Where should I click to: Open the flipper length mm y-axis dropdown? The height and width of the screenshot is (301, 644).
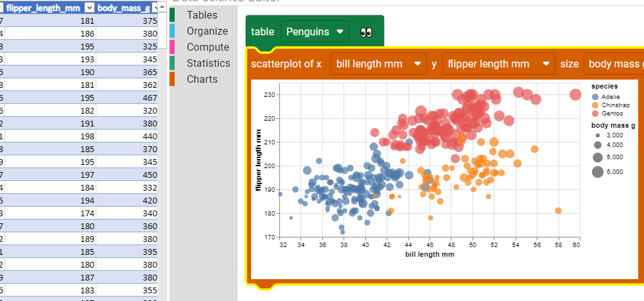pyautogui.click(x=498, y=64)
